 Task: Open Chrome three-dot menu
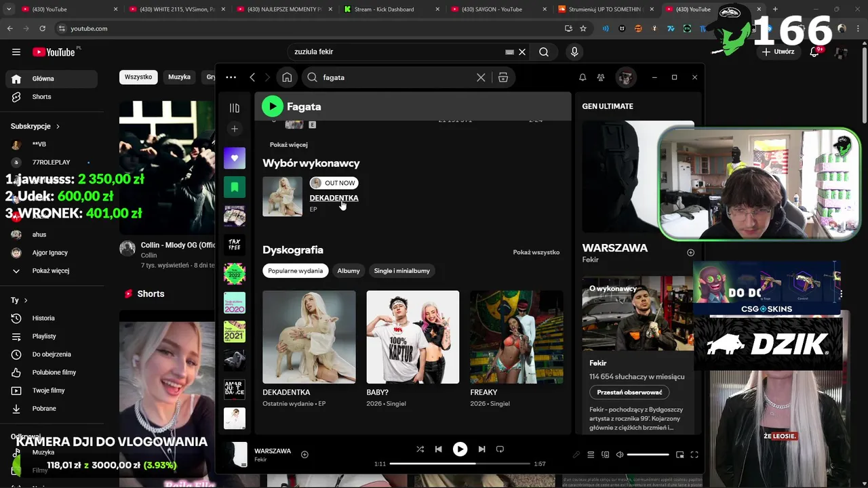[858, 28]
